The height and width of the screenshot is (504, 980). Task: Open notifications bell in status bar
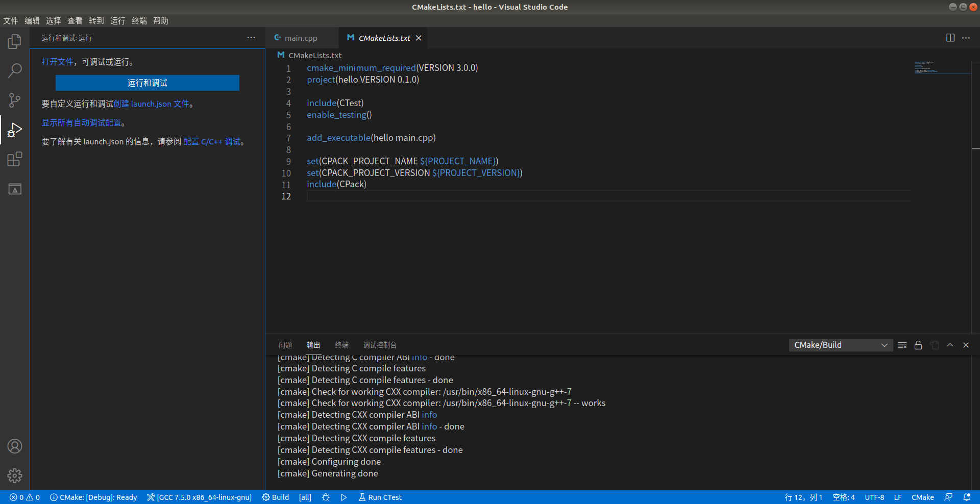(x=967, y=497)
